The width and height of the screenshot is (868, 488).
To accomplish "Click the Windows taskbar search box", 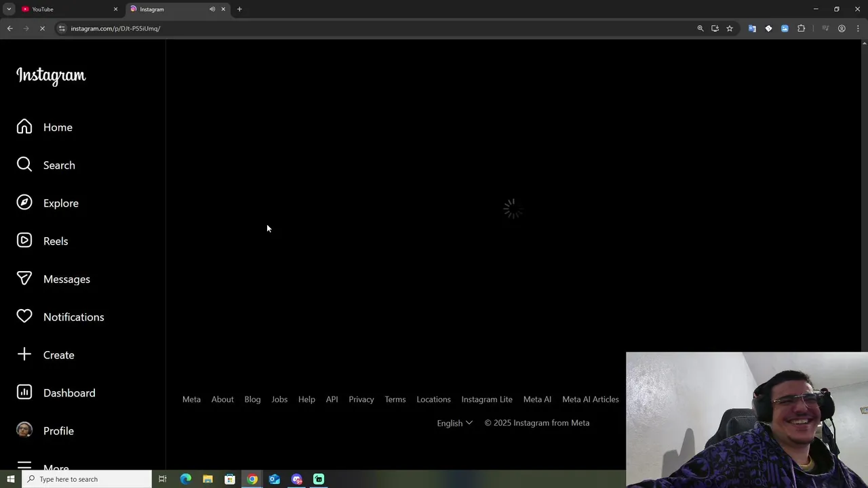I will point(87,479).
